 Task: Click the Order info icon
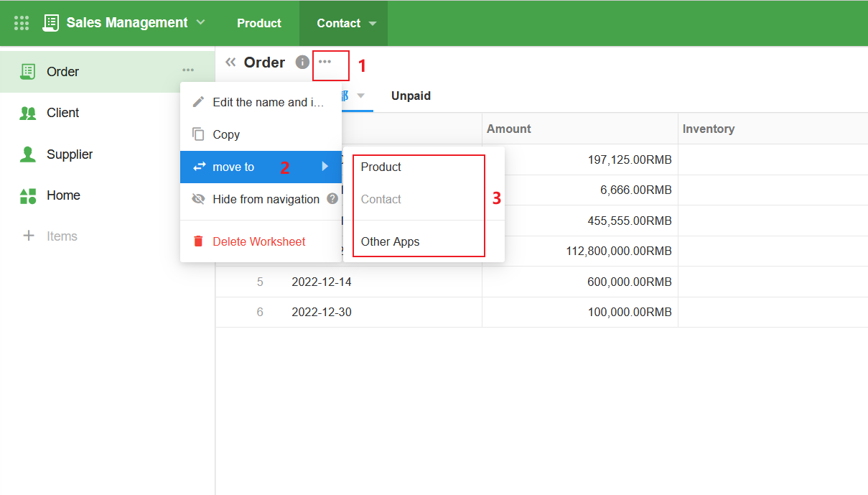302,63
